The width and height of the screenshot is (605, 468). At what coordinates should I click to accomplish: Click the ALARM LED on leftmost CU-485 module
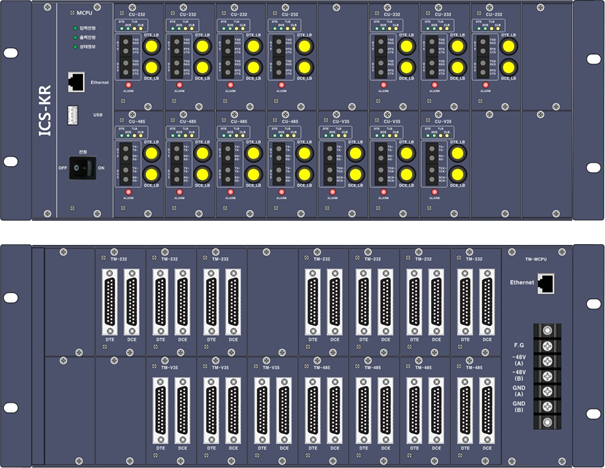click(x=128, y=188)
